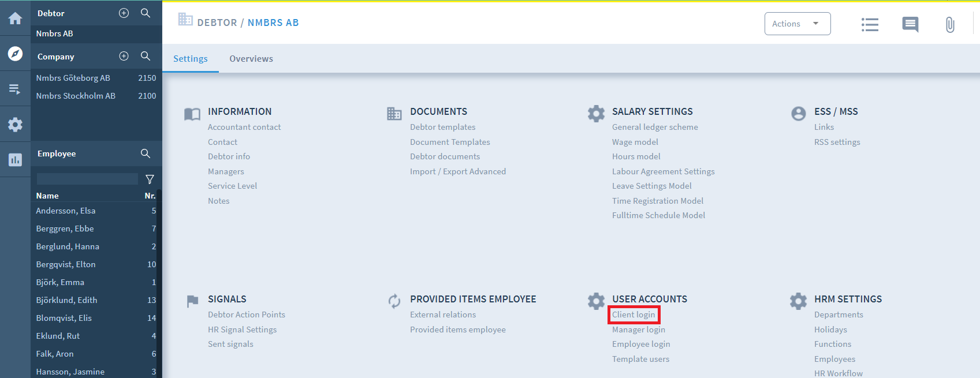Click the Documents building icon

point(394,114)
